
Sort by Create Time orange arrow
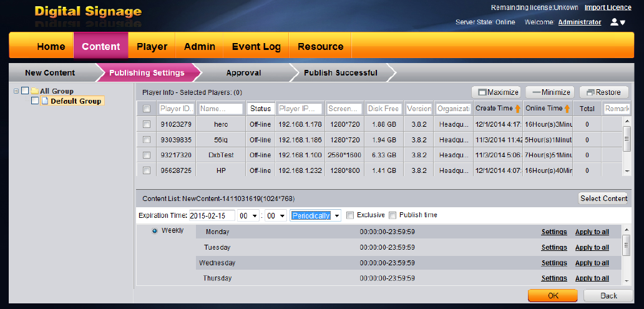pos(517,109)
